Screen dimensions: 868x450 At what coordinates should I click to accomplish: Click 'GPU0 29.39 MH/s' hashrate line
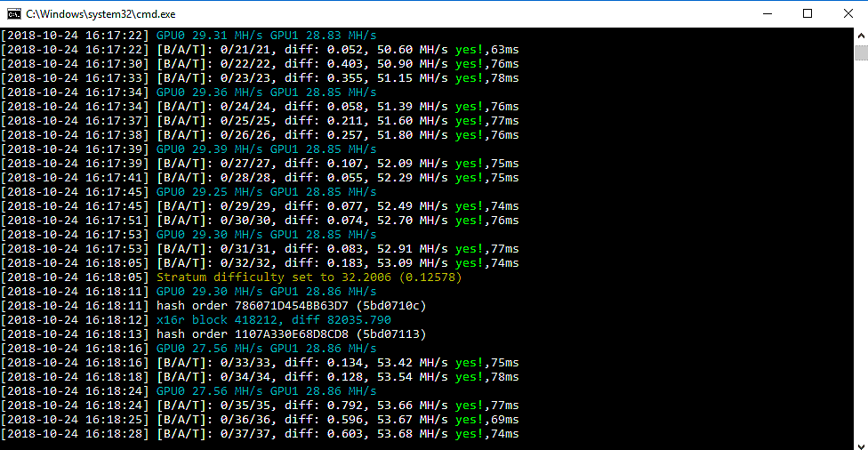click(189, 149)
